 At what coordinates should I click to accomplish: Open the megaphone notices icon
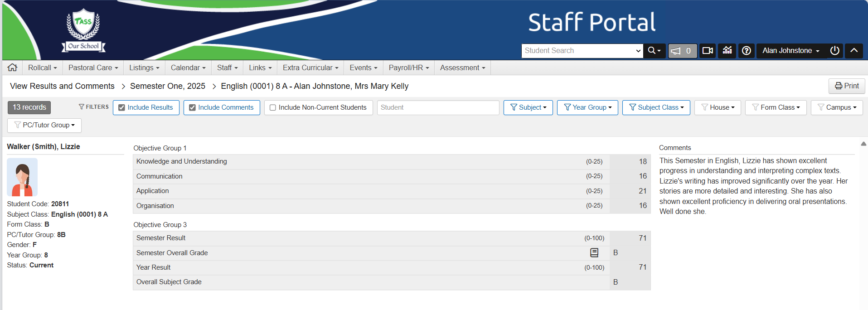(x=682, y=51)
